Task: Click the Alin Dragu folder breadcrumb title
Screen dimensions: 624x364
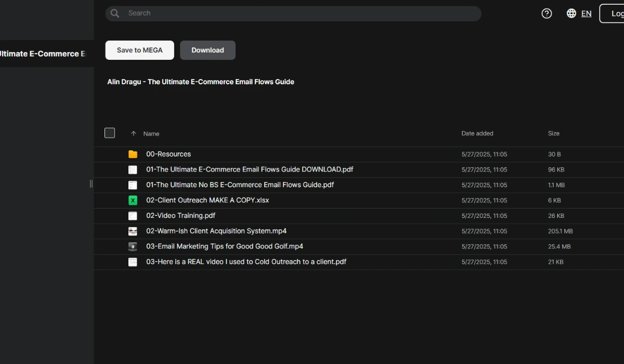Action: click(201, 82)
